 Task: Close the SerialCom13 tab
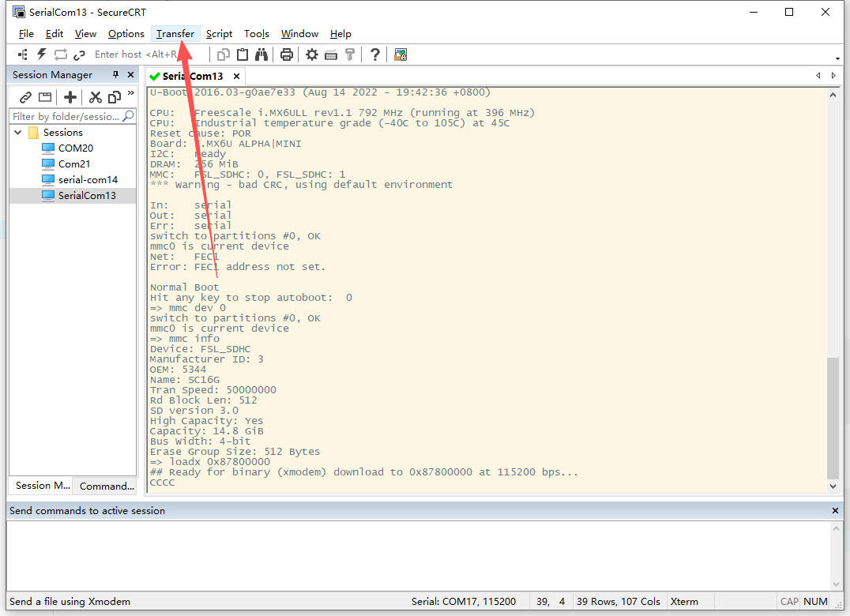click(235, 76)
